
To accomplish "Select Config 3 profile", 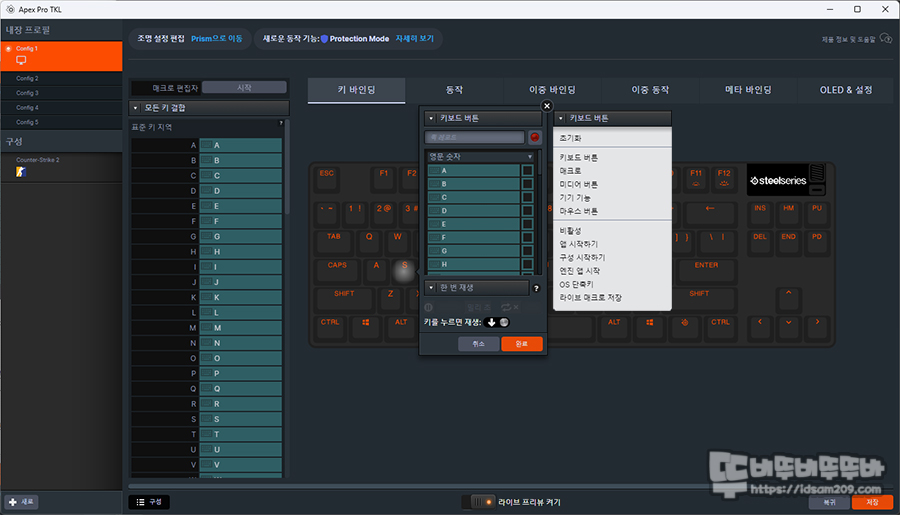I will 61,93.
